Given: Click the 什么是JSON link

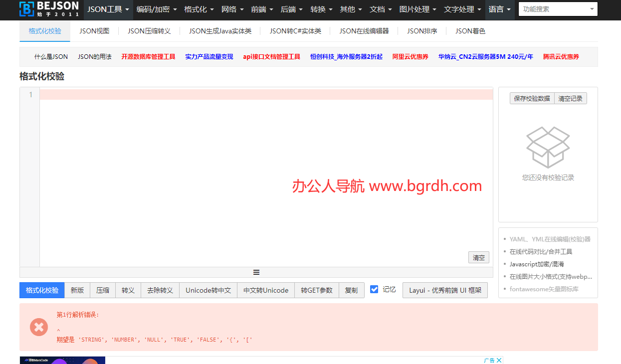Looking at the screenshot, I should pyautogui.click(x=50, y=56).
